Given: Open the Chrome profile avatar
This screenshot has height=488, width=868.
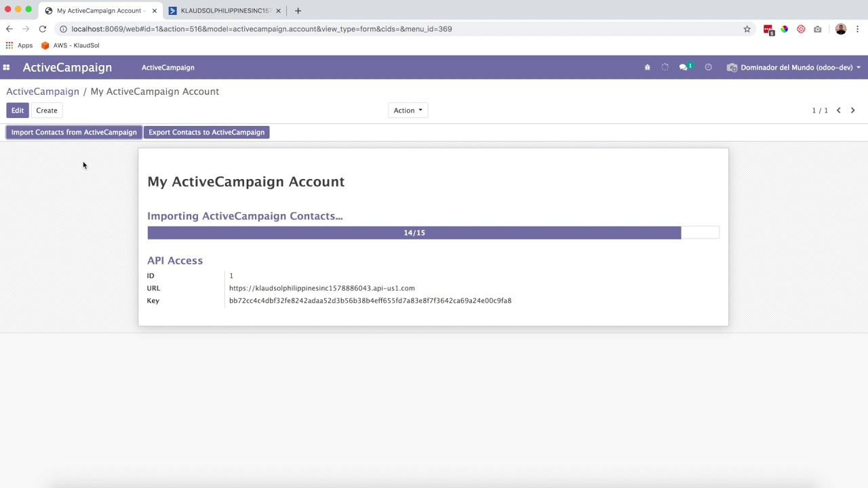Looking at the screenshot, I should tap(841, 29).
